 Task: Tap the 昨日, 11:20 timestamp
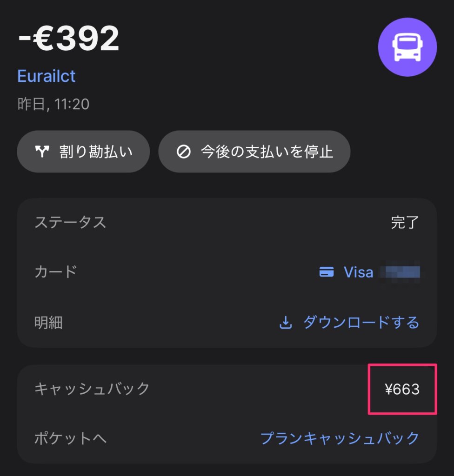coord(53,104)
